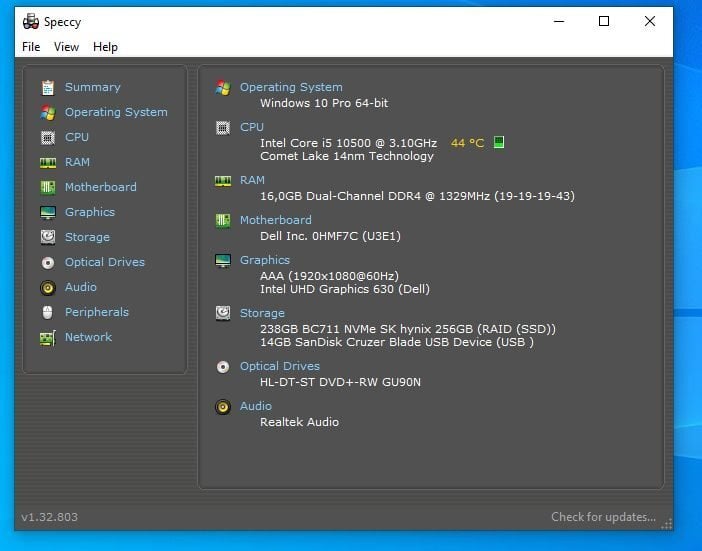Viewport: 702px width, 551px height.
Task: Click the Optical Drives heading link in summary
Action: pos(280,366)
